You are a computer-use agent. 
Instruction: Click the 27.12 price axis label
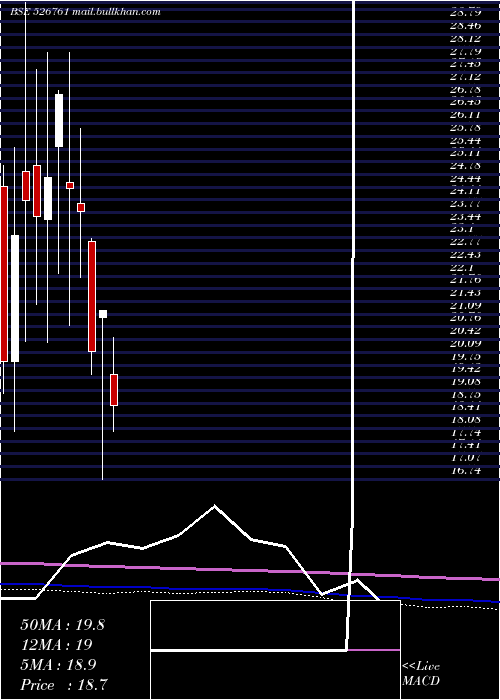tap(466, 77)
